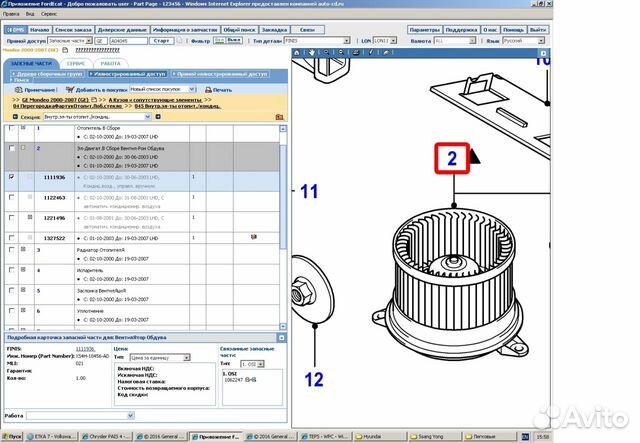
Task: Click the Выйти button
Action: tap(538, 30)
